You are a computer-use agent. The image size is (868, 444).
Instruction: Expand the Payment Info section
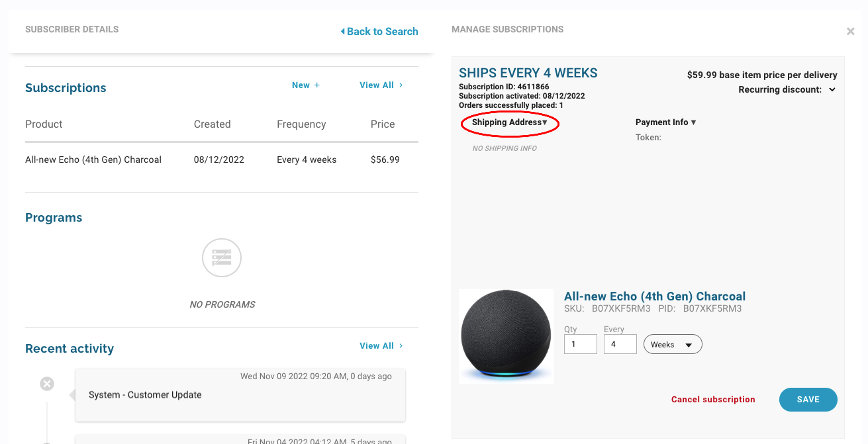[x=665, y=122]
